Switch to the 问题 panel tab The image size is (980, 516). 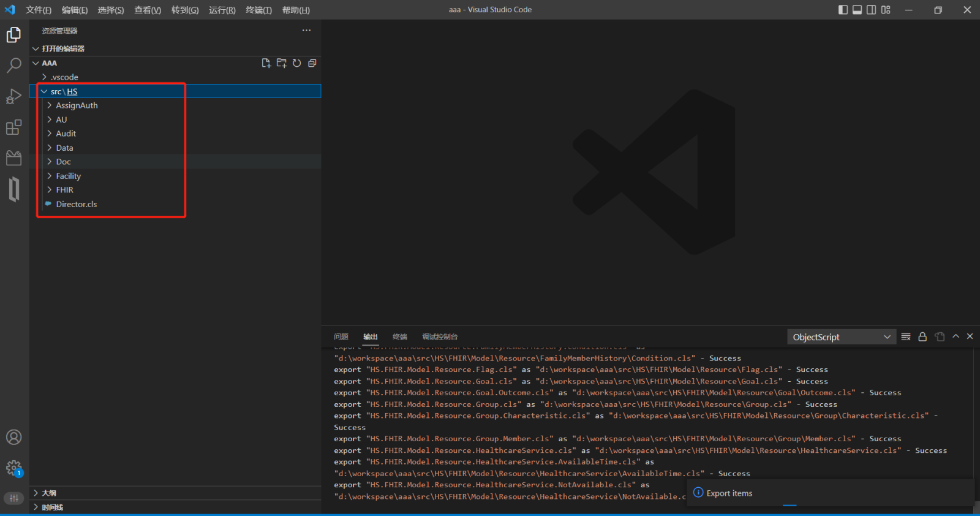coord(341,336)
